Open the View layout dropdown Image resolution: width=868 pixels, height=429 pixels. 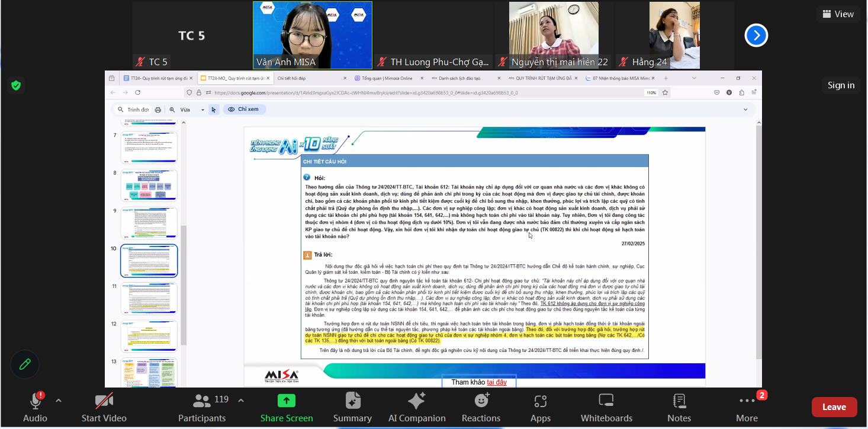tap(837, 14)
